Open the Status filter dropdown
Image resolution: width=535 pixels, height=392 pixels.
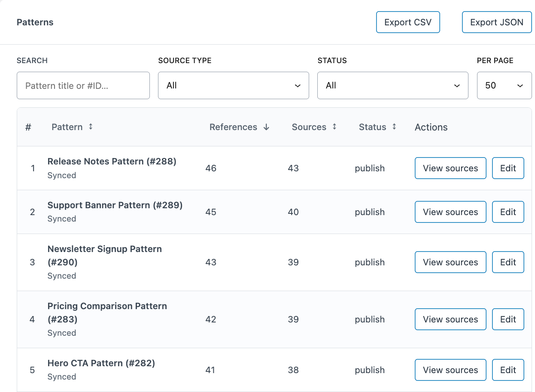tap(392, 85)
